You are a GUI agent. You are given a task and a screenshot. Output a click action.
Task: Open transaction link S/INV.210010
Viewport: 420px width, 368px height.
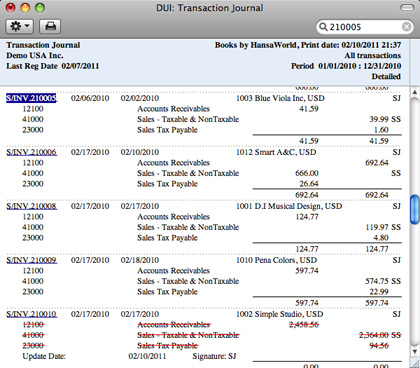(31, 314)
